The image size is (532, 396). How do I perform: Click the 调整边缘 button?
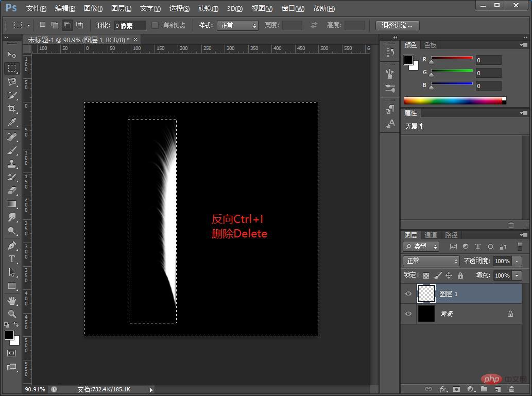397,25
